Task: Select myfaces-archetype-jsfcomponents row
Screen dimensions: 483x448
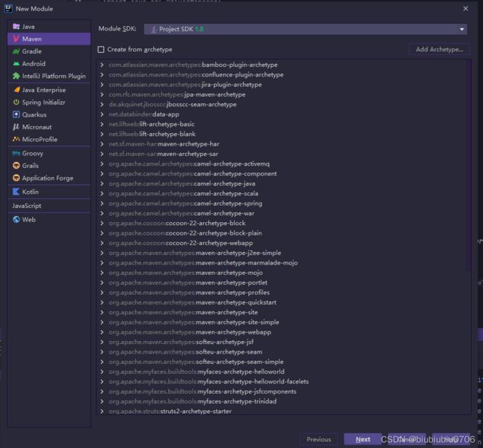Action: pyautogui.click(x=284, y=392)
